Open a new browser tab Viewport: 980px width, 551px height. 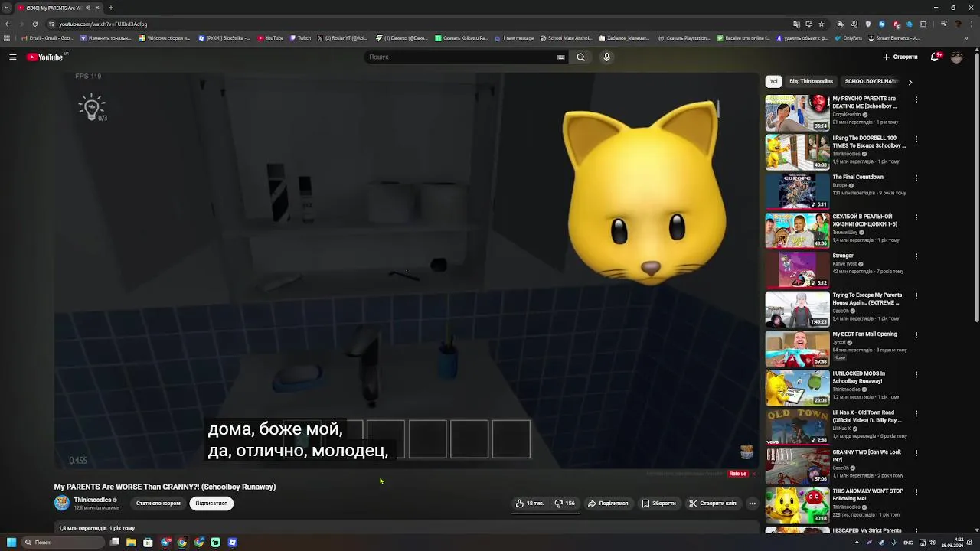click(x=110, y=8)
